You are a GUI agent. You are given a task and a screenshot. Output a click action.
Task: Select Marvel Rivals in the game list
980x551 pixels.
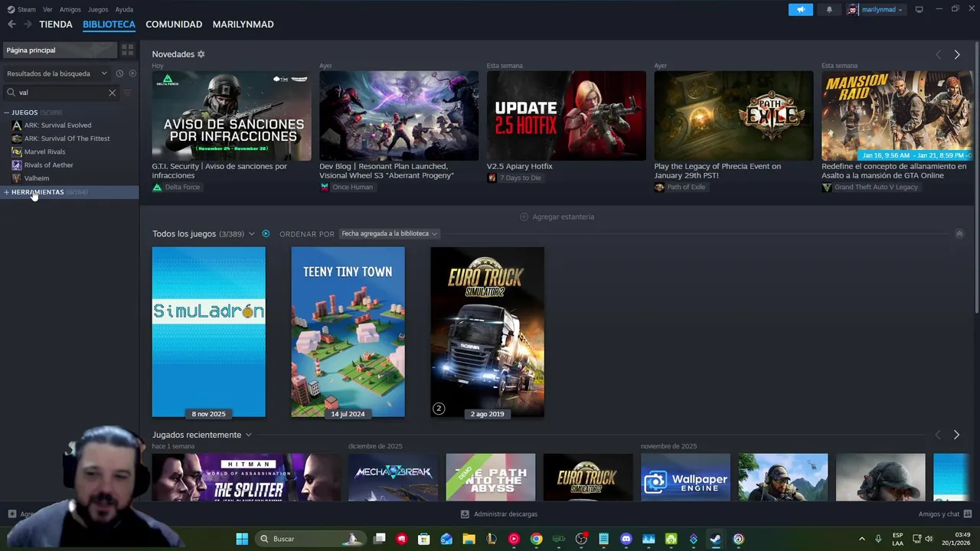coord(44,152)
